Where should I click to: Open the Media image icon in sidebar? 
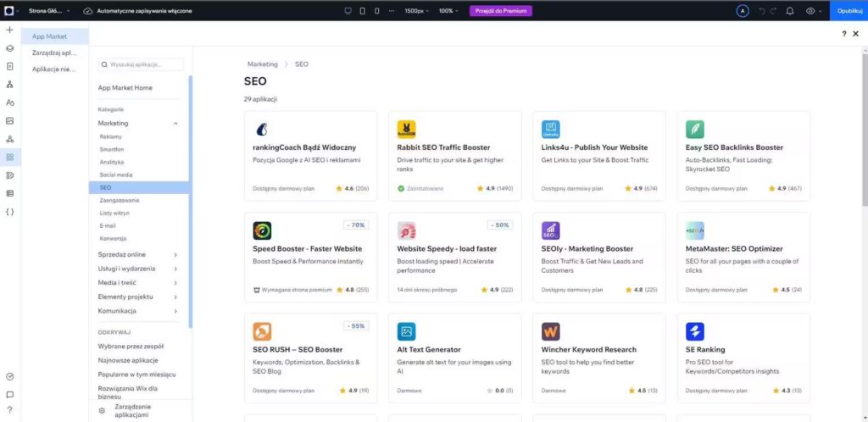pos(9,120)
